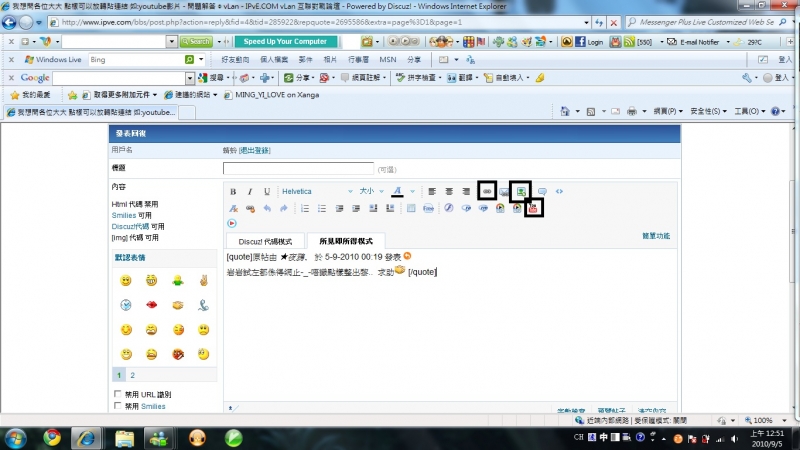The width and height of the screenshot is (800, 450).
Task: Insert code block using angle brackets icon
Action: (559, 191)
